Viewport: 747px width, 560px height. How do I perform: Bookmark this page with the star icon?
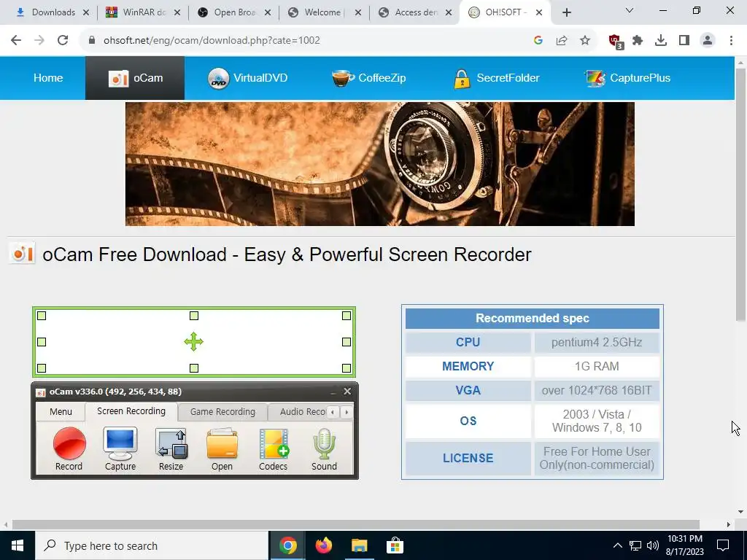tap(585, 40)
